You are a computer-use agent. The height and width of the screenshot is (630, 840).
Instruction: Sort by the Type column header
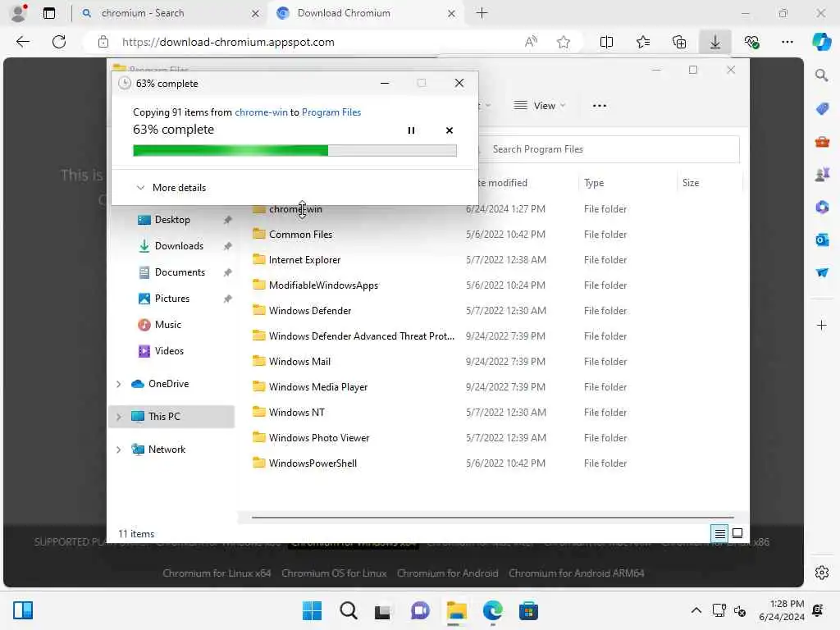coord(594,183)
